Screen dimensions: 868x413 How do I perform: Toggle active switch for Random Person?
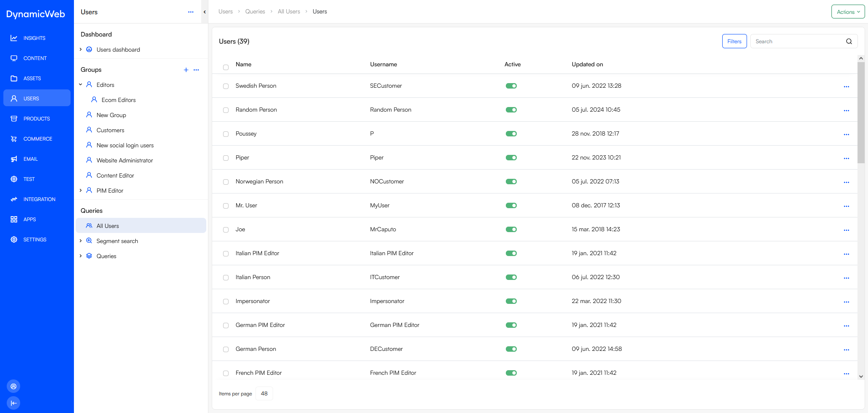click(511, 110)
